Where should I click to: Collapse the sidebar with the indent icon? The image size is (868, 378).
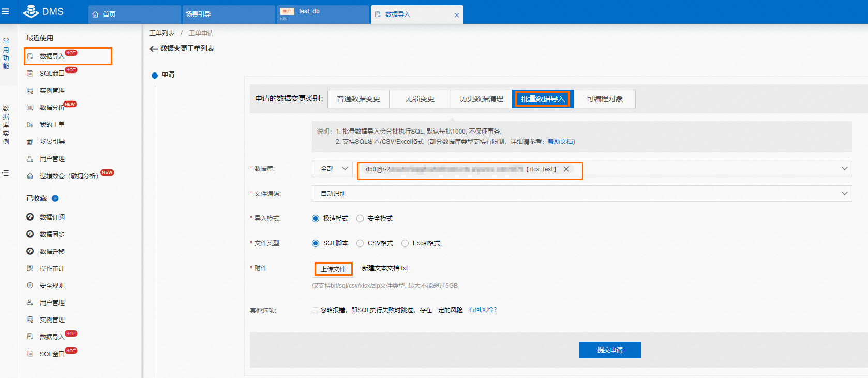pos(6,173)
